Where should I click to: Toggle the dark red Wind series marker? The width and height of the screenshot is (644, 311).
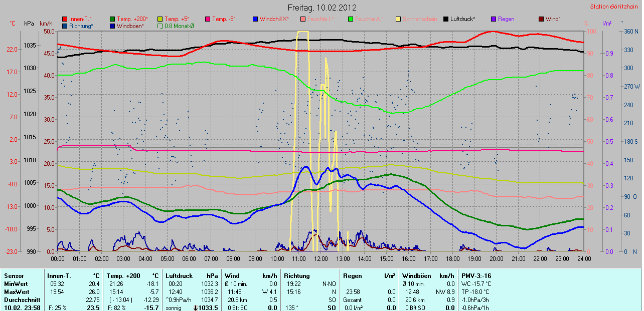click(541, 19)
